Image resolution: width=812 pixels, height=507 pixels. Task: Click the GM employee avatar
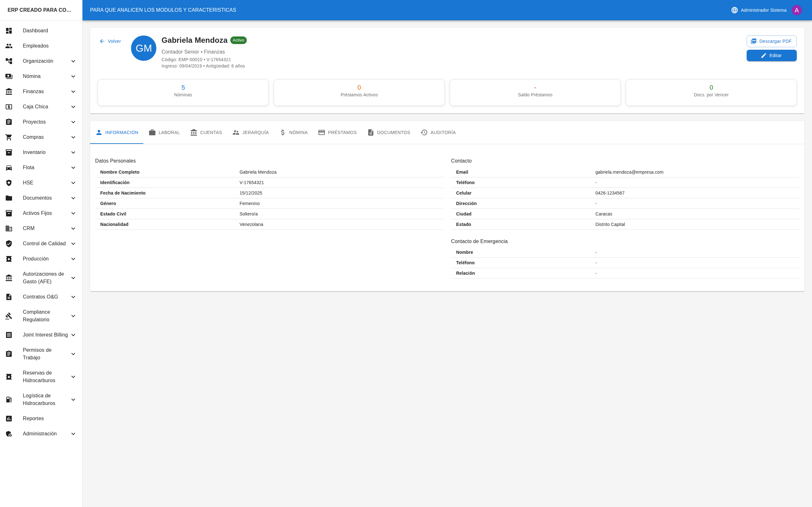pos(144,48)
